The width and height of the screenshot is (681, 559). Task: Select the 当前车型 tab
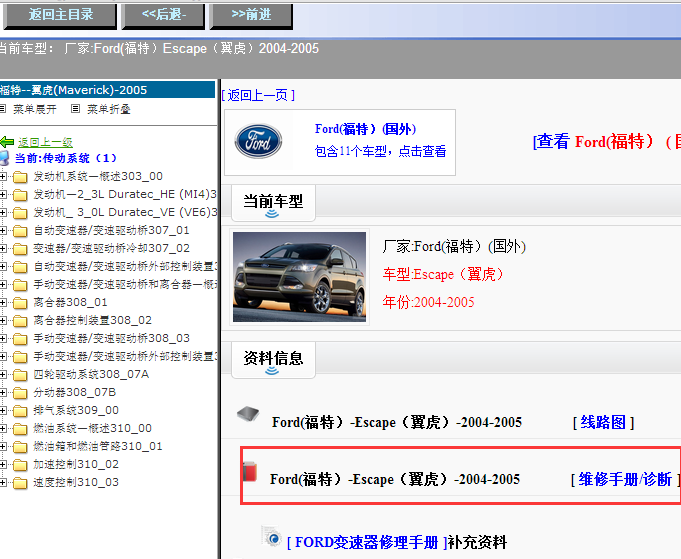point(273,202)
